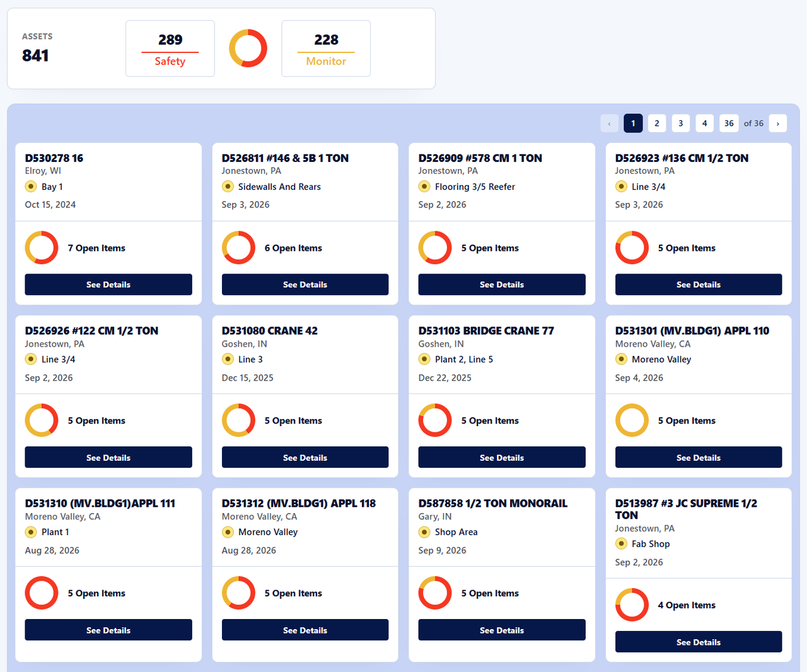The image size is (807, 672).
Task: Click the status dot next to Fab Shop
Action: pyautogui.click(x=621, y=544)
